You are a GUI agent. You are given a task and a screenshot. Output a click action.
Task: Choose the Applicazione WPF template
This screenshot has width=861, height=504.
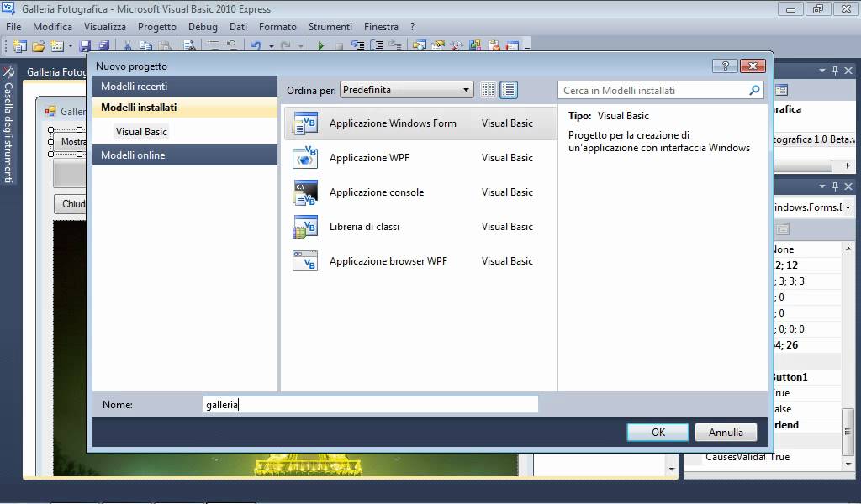coord(420,158)
